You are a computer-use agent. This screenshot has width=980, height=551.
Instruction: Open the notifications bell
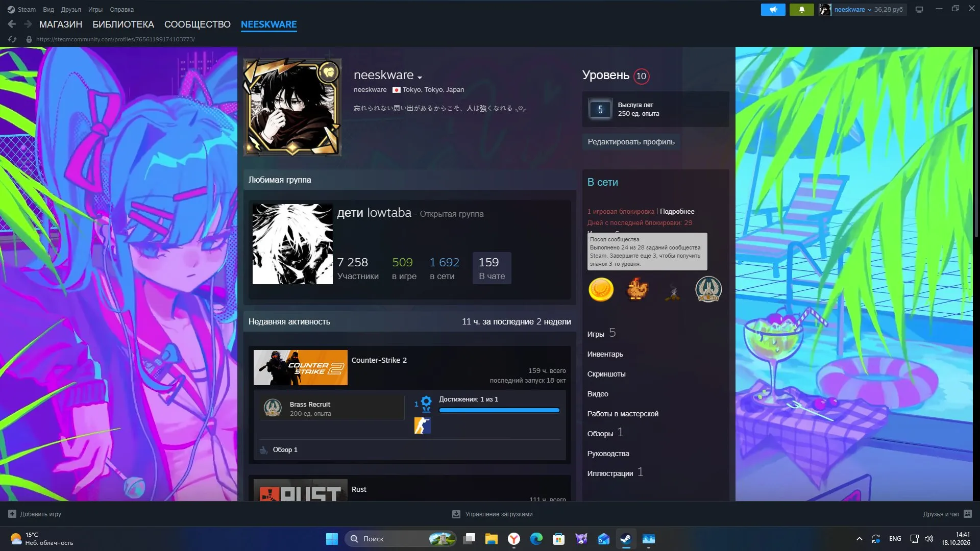pyautogui.click(x=801, y=9)
